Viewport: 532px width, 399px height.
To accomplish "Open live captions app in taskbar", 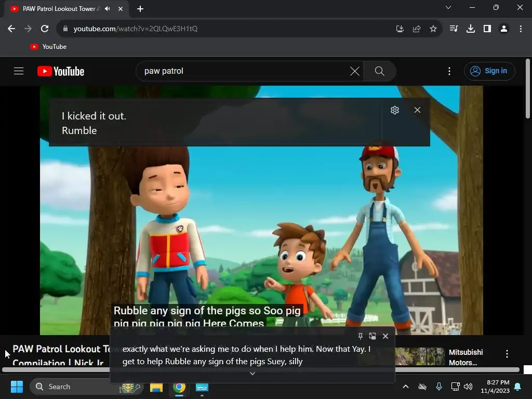I will (202, 387).
